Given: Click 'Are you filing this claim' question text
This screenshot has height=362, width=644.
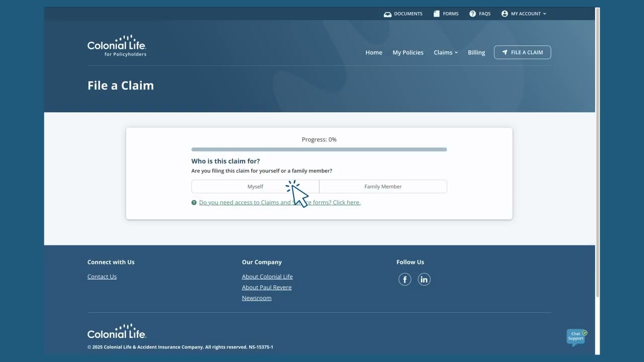Looking at the screenshot, I should tap(262, 171).
